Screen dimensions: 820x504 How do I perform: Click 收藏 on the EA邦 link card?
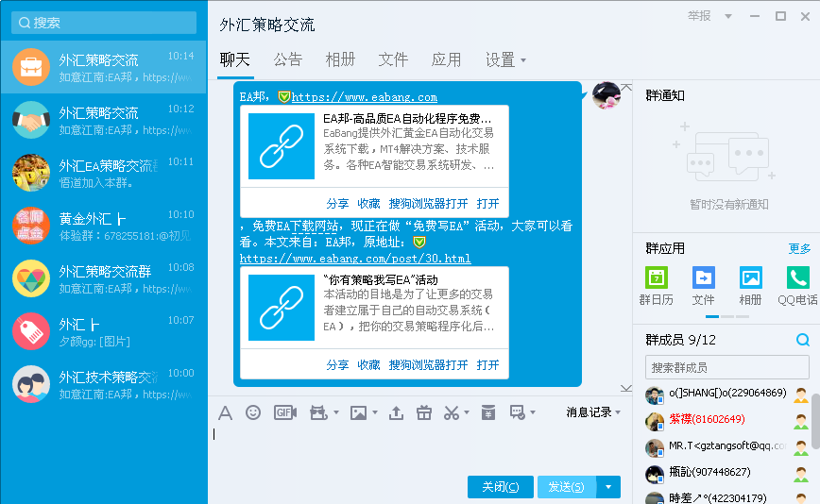368,204
